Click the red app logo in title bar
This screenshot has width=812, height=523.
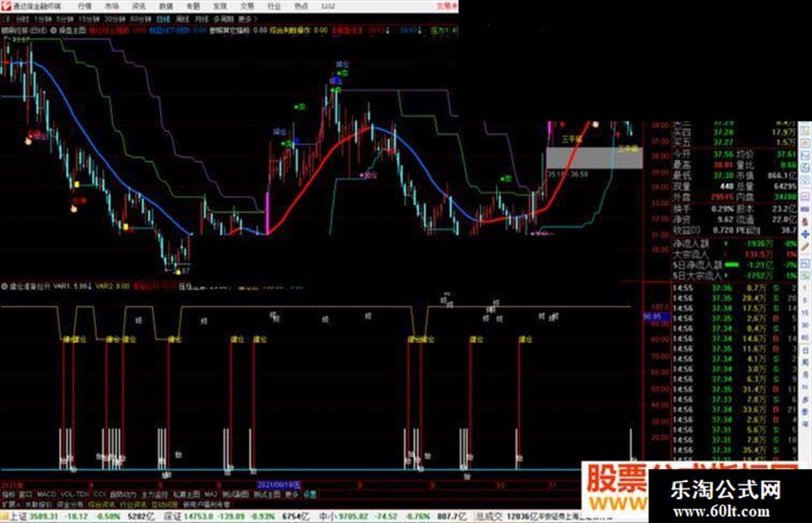6,6
